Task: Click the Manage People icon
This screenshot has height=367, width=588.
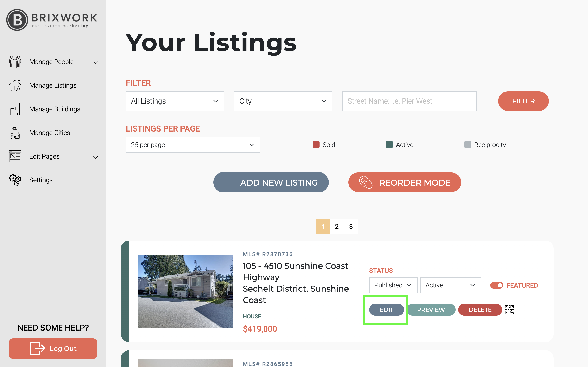Action: coord(15,62)
